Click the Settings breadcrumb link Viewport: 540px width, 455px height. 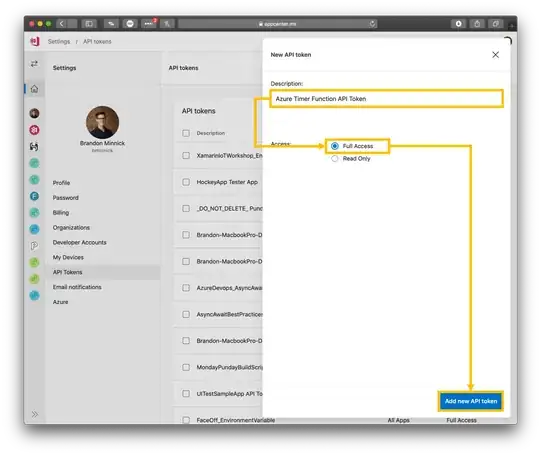tap(59, 41)
